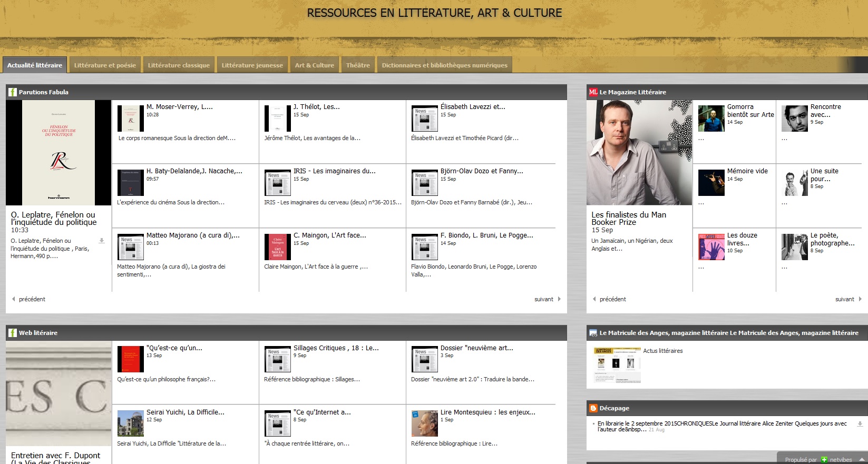Click the Blogger icon next to Décapage
The image size is (868, 464).
point(593,408)
